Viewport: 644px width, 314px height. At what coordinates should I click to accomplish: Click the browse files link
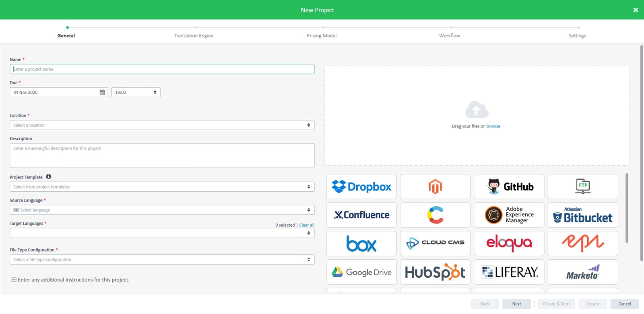493,126
